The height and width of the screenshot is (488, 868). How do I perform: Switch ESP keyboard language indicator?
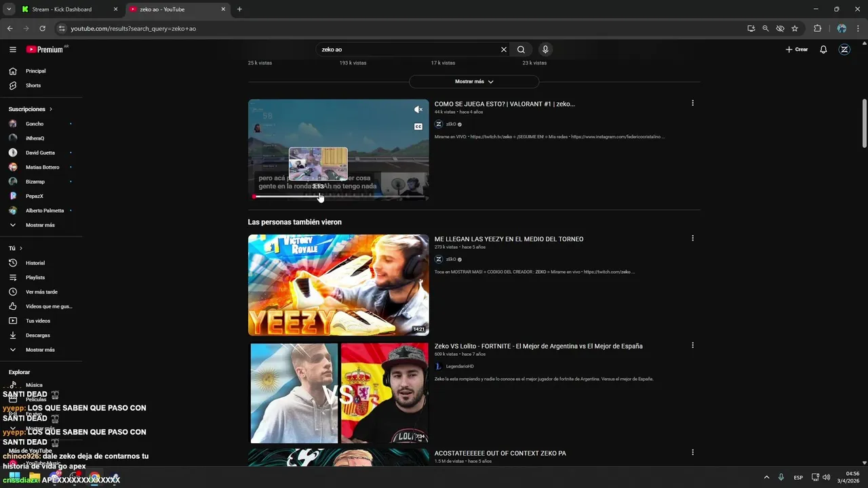coord(799,477)
